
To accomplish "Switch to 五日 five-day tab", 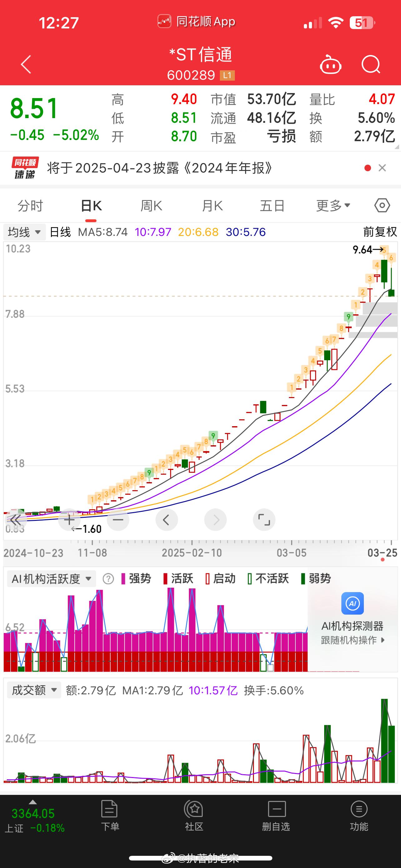I will (x=272, y=206).
